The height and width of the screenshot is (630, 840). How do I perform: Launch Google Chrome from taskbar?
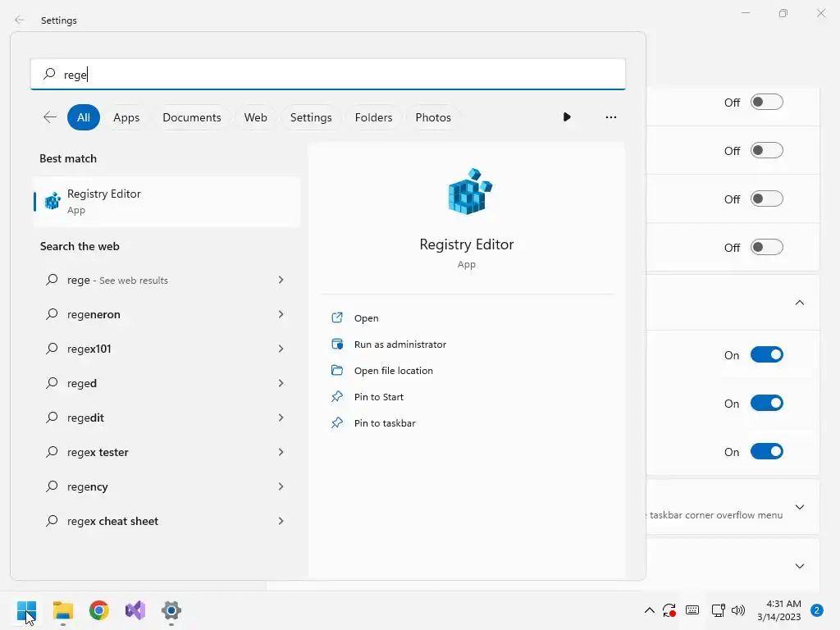click(x=99, y=610)
